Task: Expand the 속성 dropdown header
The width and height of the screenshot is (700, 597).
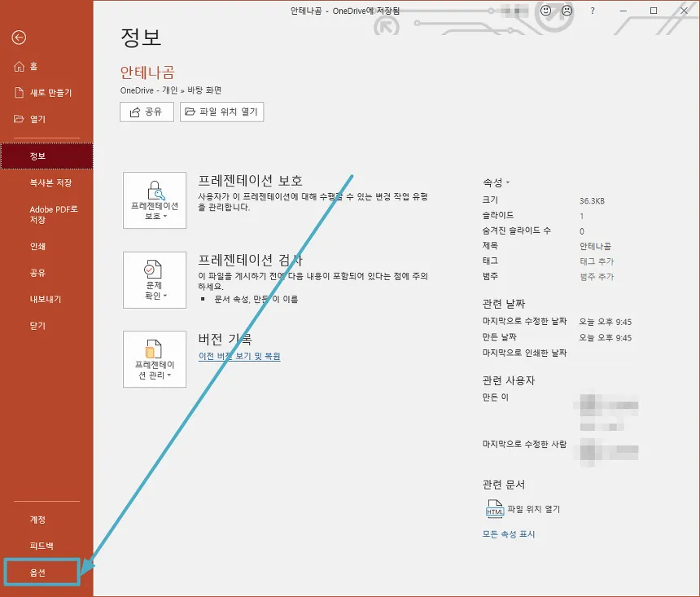Action: click(496, 182)
